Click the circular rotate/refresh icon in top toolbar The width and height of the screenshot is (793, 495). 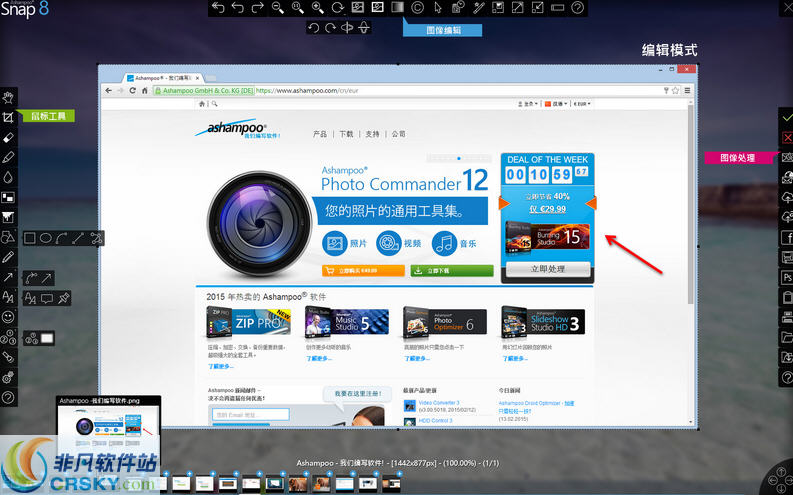[337, 8]
